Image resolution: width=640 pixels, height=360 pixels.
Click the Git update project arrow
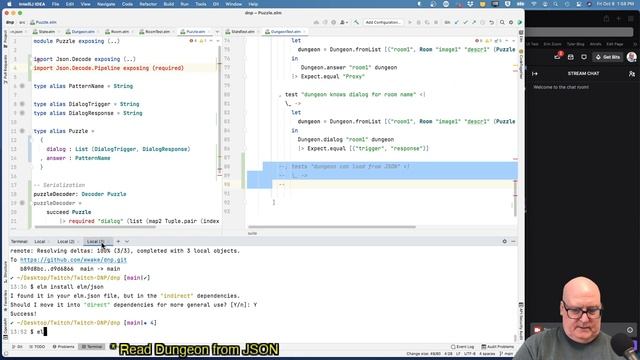pyautogui.click(x=457, y=22)
